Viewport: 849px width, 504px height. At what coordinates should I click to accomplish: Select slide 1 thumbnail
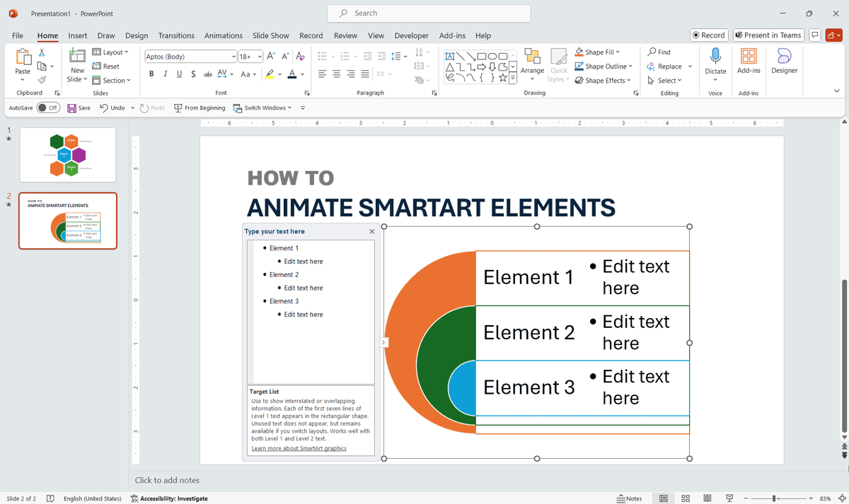pyautogui.click(x=68, y=155)
